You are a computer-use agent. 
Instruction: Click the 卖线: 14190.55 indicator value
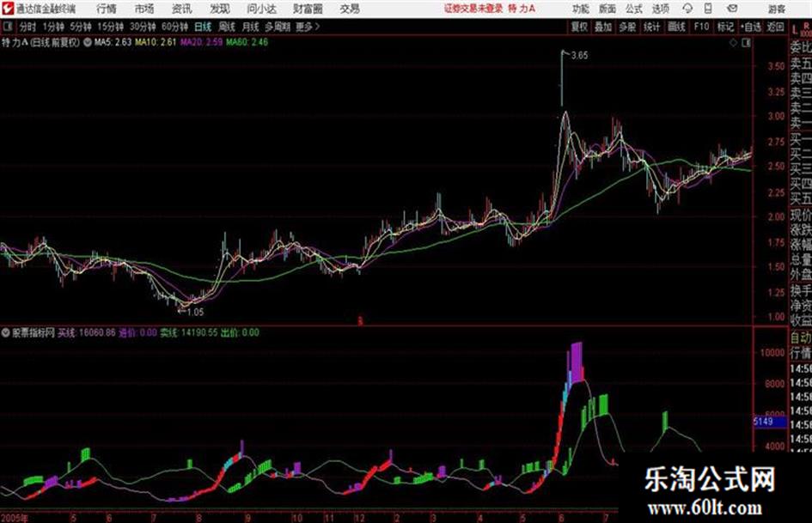coord(188,332)
